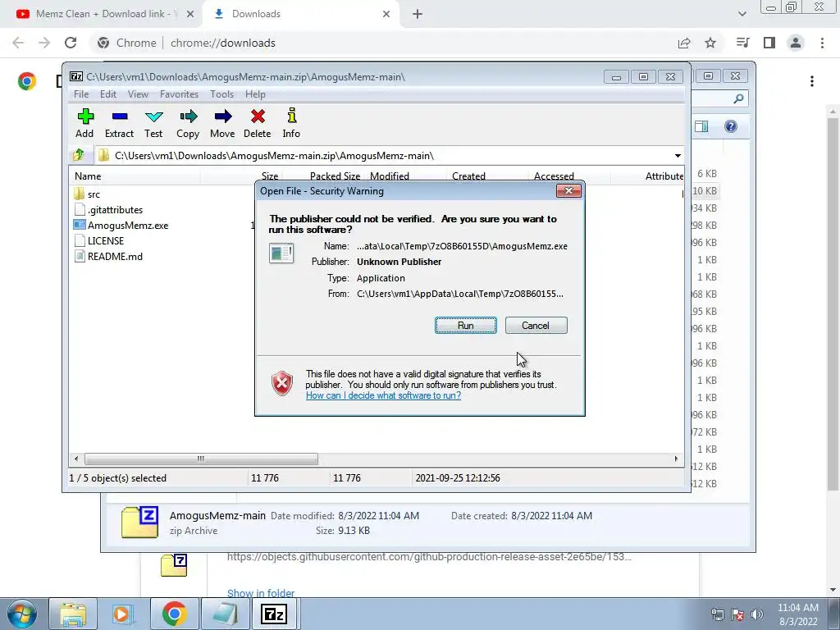Click the Show in folder link
The image size is (840, 630).
261,593
